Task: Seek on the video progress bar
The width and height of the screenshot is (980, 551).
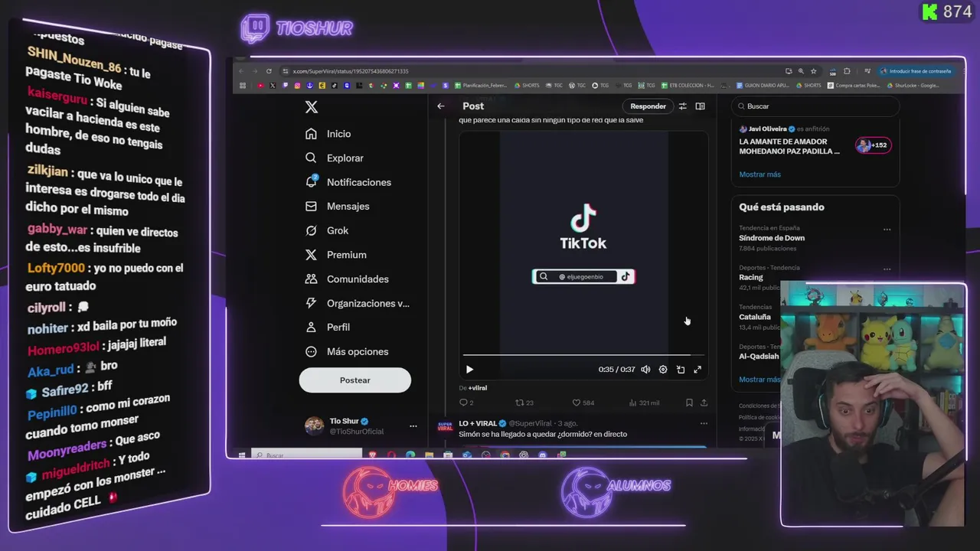Action: coord(583,355)
